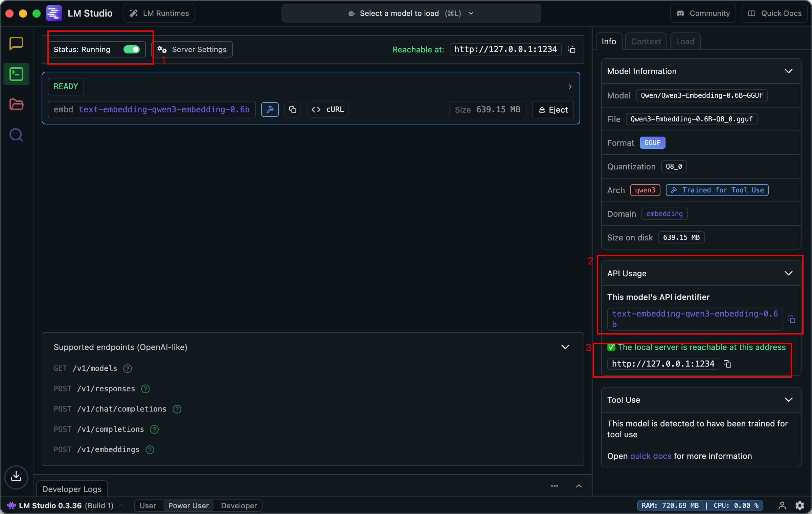Switch to the Context tab
Screen dimensions: 812x514
(x=646, y=42)
